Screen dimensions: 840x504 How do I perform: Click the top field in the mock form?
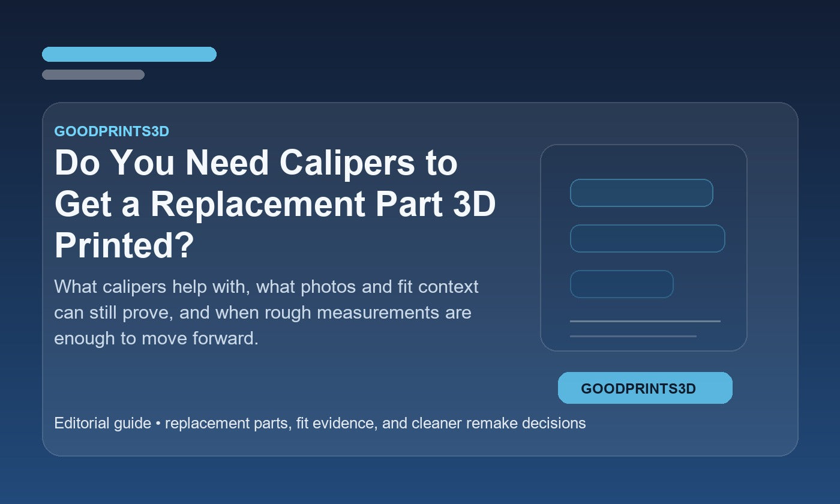(x=641, y=193)
